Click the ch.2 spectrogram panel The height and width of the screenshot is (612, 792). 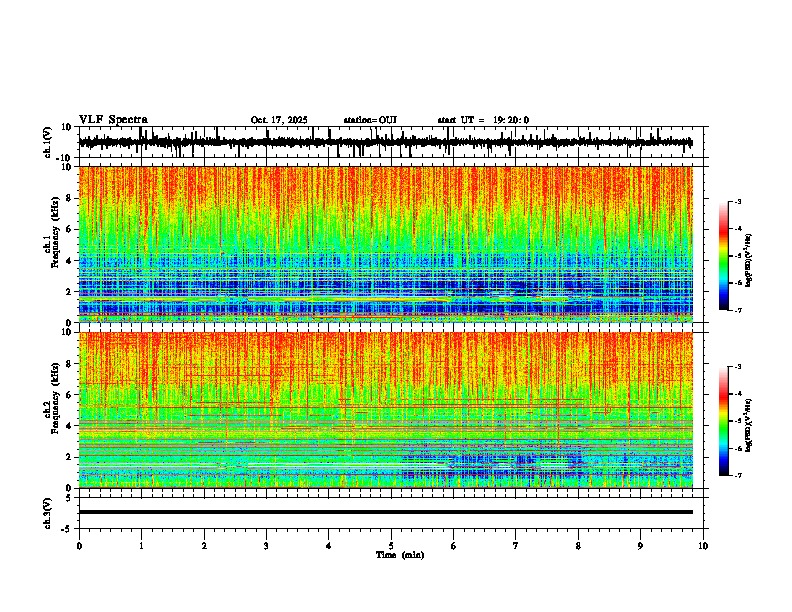pos(385,410)
